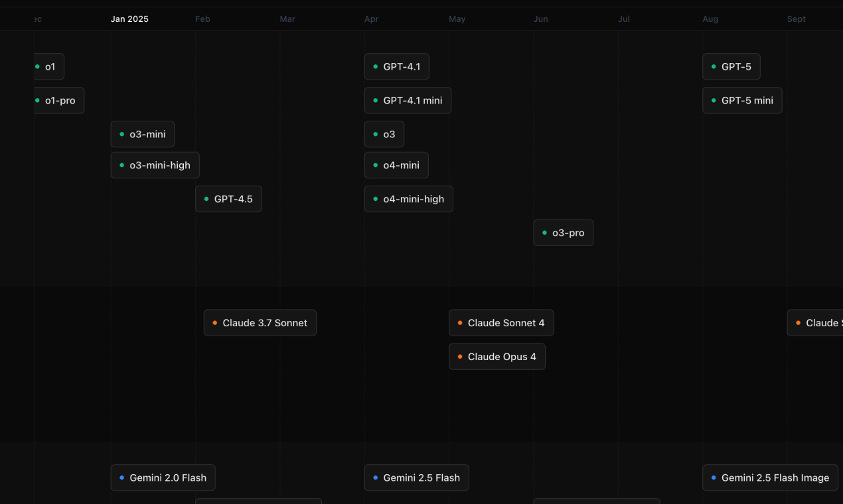
Task: Open the GPT-4.1 card
Action: click(396, 66)
